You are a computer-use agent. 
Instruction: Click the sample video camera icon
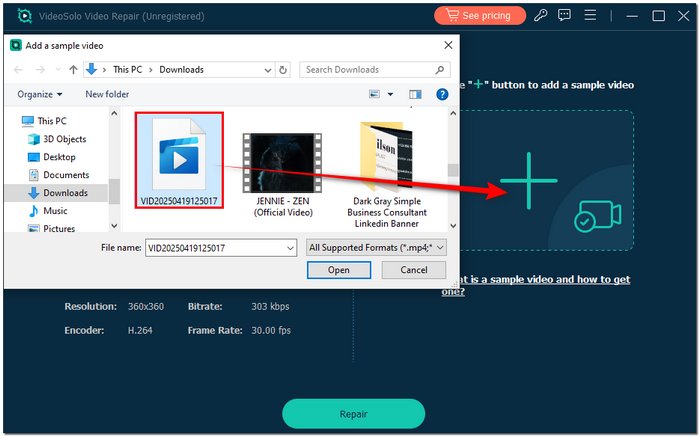click(x=597, y=216)
